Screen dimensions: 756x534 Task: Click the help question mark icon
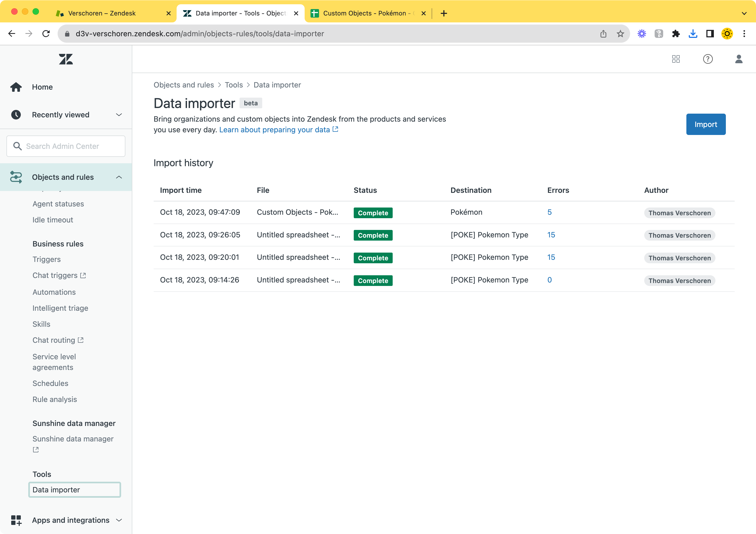pyautogui.click(x=708, y=59)
